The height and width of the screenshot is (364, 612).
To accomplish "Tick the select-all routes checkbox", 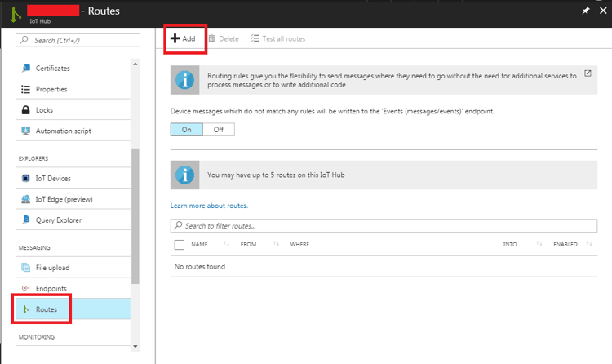I will 180,244.
